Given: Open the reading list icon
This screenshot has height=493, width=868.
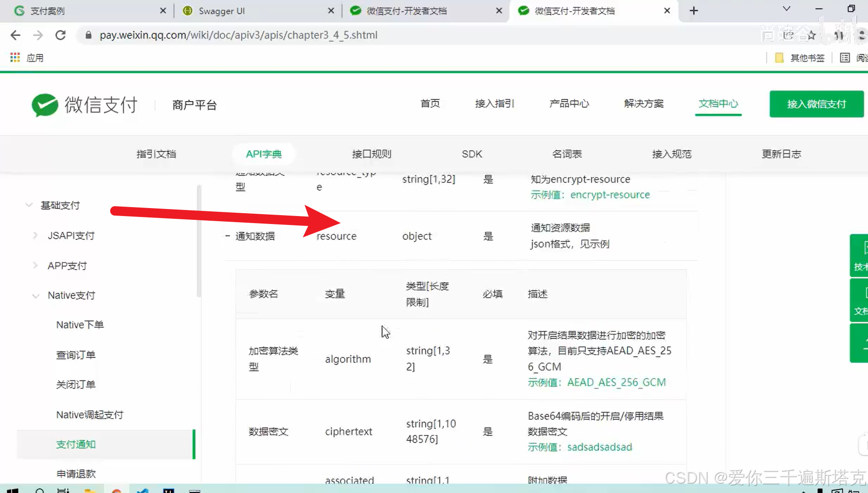Looking at the screenshot, I should [x=845, y=58].
